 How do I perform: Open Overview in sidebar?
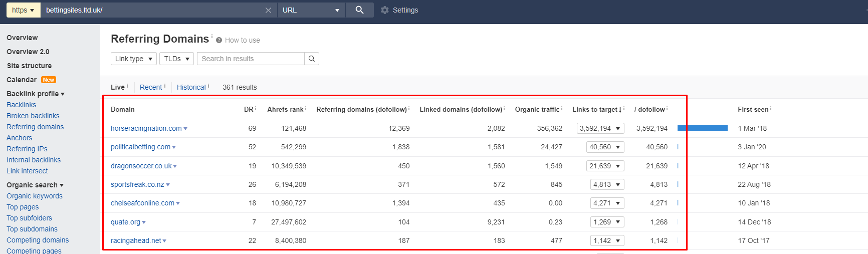pyautogui.click(x=22, y=38)
